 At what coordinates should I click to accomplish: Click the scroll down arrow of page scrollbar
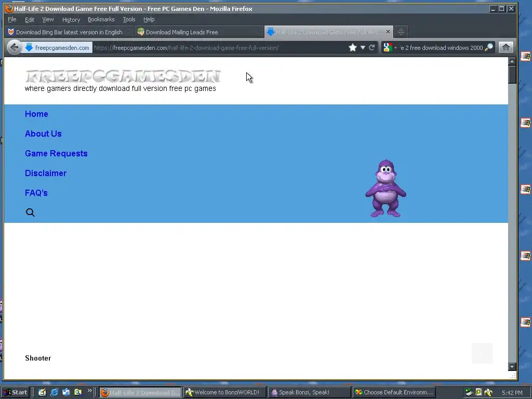coord(512,367)
